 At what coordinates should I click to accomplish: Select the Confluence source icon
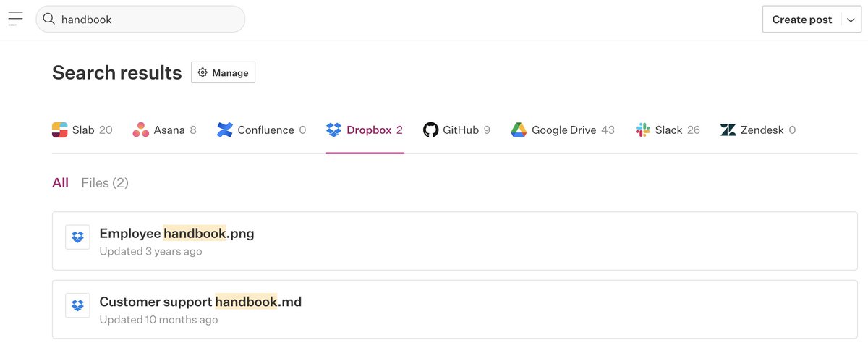(225, 130)
